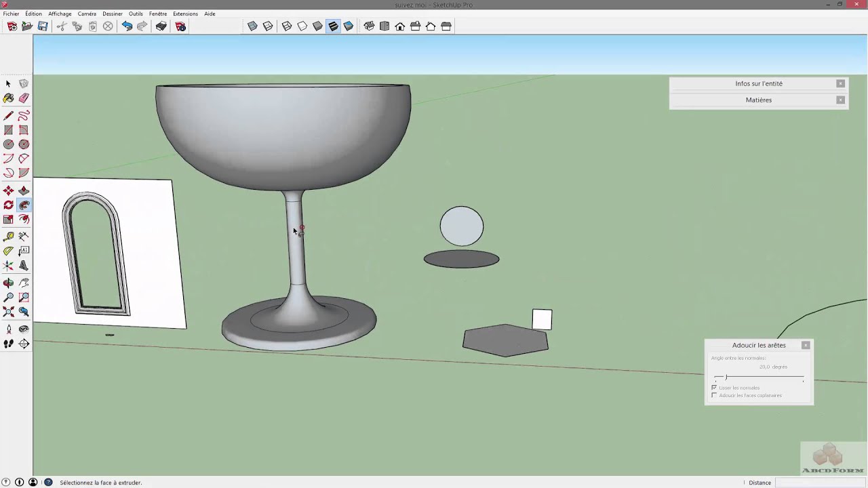
Task: Select the Walk footprints tool
Action: coord(8,344)
